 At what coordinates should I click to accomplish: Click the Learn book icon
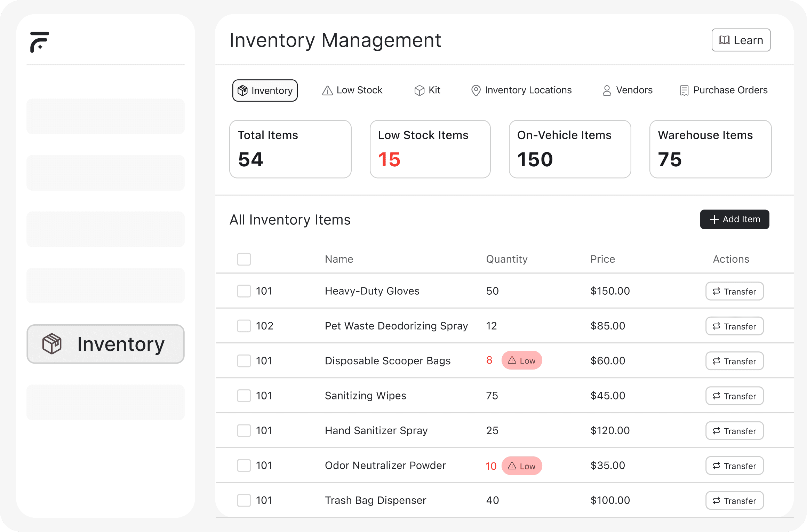pos(724,40)
